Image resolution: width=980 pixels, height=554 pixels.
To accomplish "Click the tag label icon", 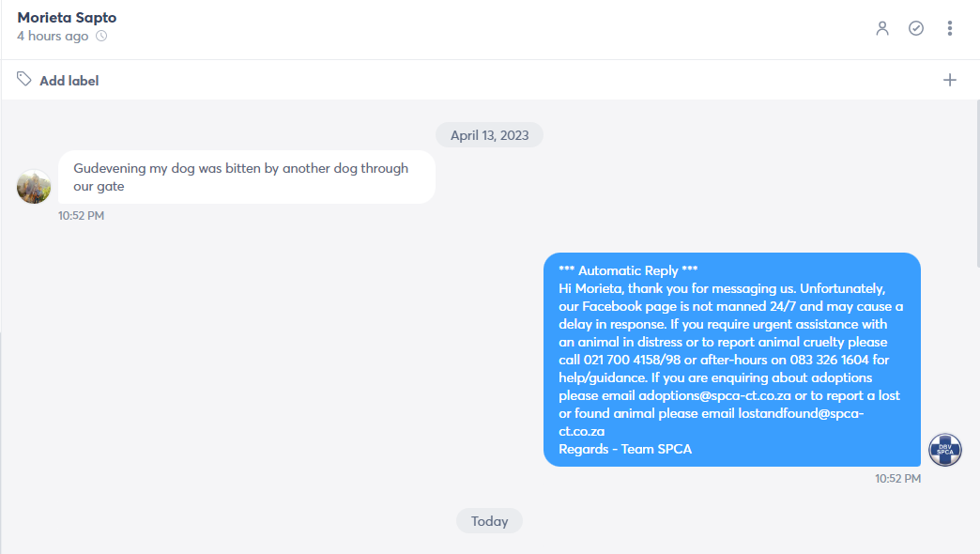I will tap(23, 80).
